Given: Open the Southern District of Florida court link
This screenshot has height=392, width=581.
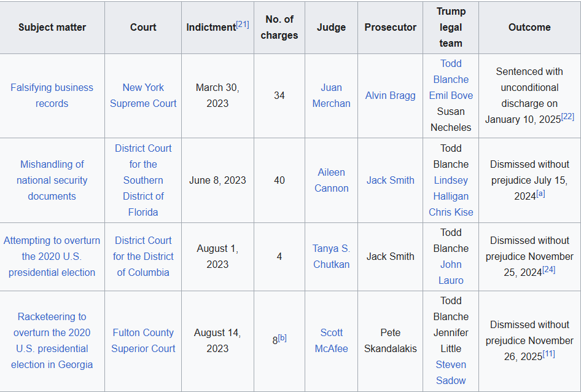Looking at the screenshot, I should [143, 180].
